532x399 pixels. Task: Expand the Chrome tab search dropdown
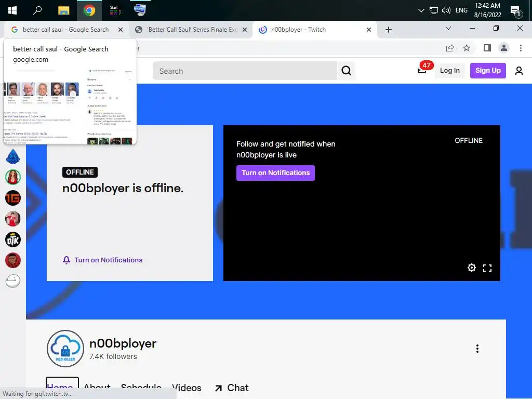[x=448, y=28]
